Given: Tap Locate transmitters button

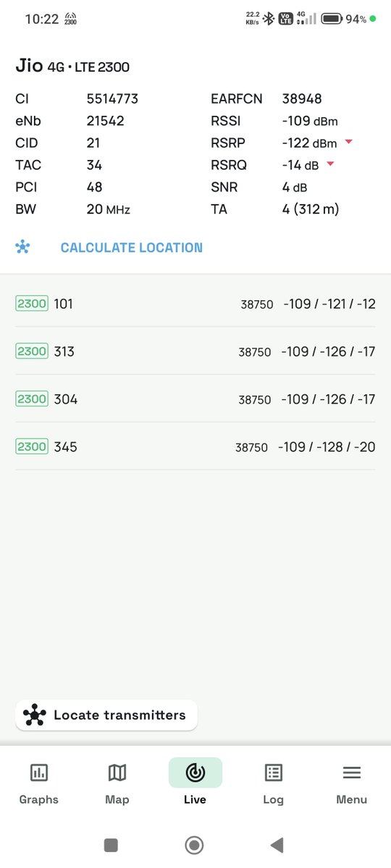Looking at the screenshot, I should pyautogui.click(x=106, y=715).
